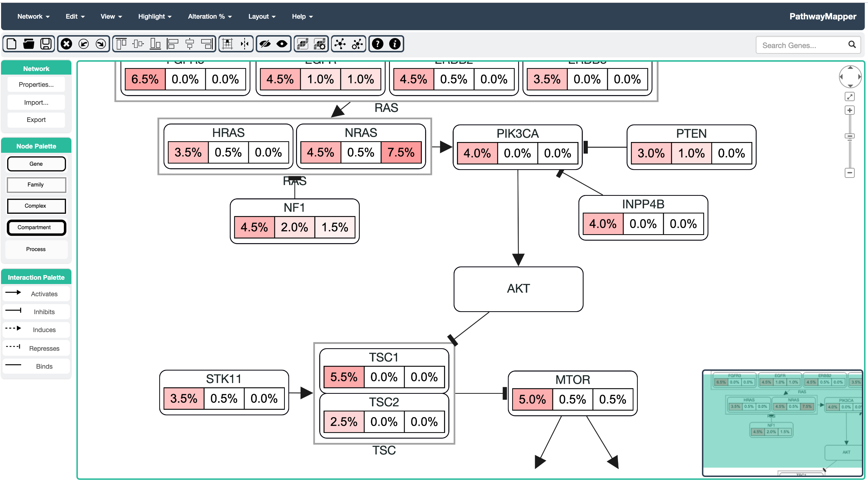Click the zoom slider handle
The image size is (868, 482).
click(x=849, y=136)
